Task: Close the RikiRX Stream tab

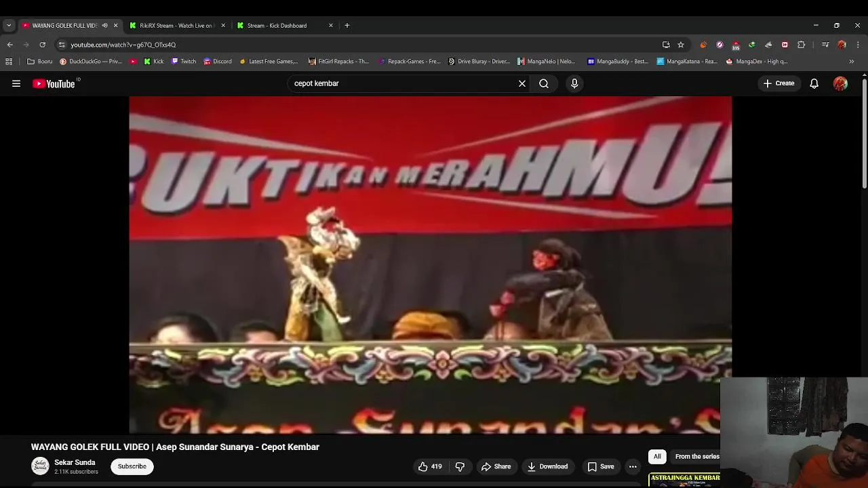Action: point(223,26)
